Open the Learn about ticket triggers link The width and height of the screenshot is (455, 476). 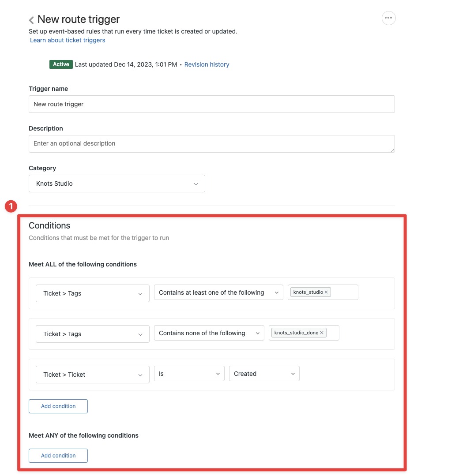pos(68,41)
